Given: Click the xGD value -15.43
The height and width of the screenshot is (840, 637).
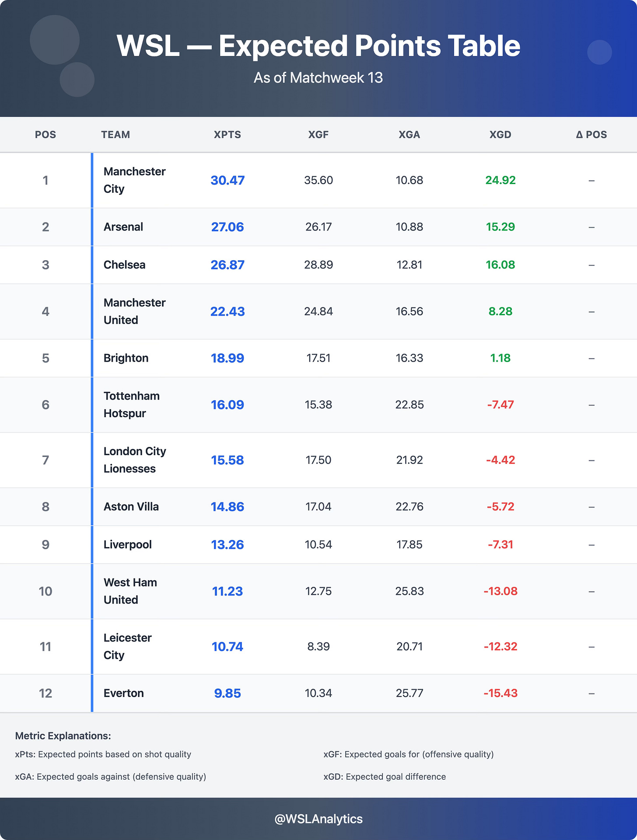Looking at the screenshot, I should pos(500,694).
